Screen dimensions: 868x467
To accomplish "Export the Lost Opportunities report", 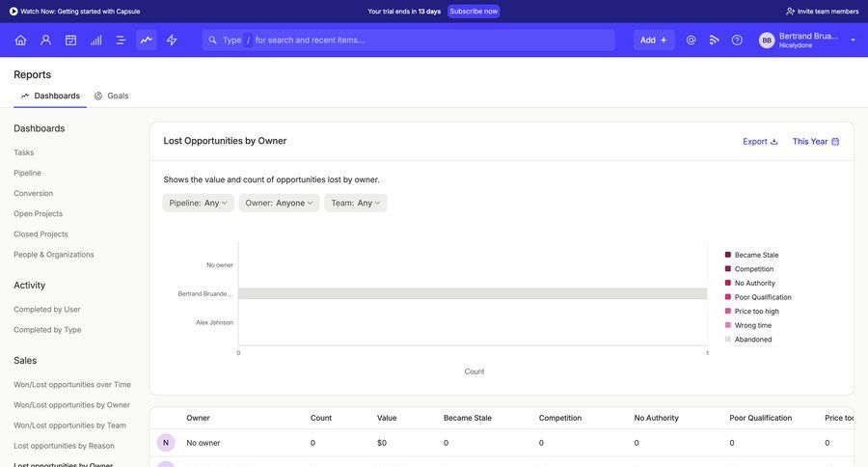I will [760, 141].
